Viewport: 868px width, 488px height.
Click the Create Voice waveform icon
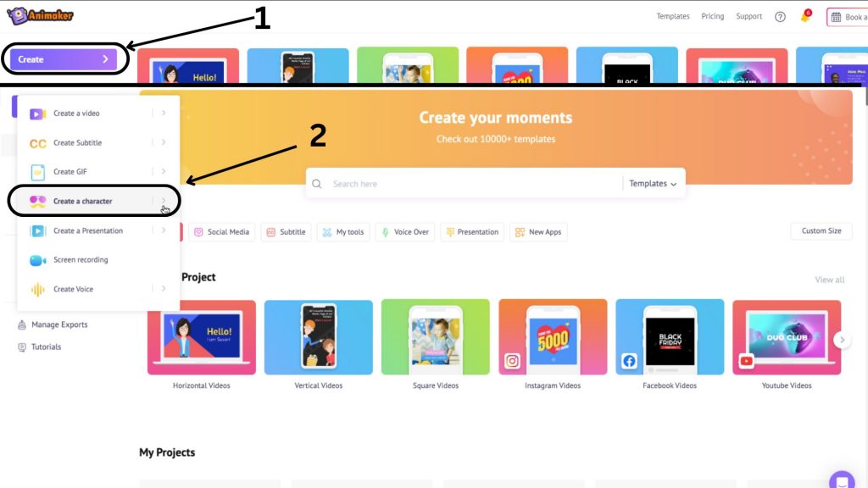point(37,290)
